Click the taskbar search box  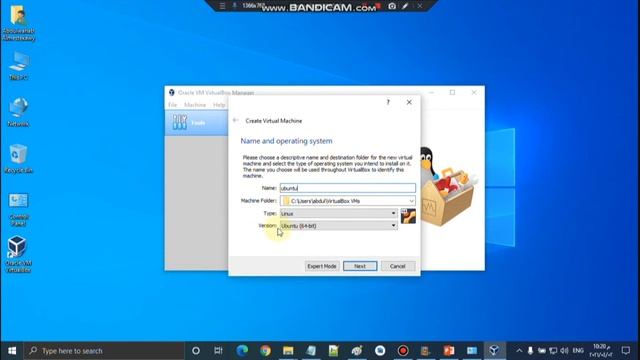pos(104,351)
